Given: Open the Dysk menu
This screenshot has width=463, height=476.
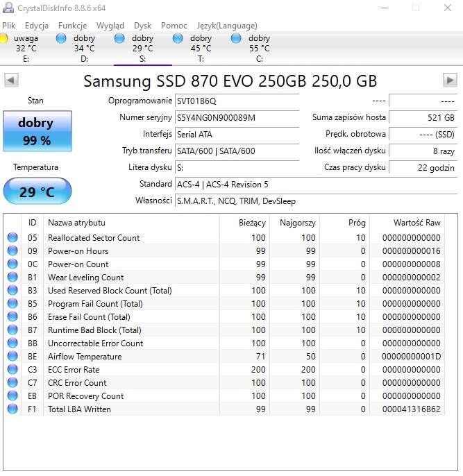Looking at the screenshot, I should (x=142, y=26).
